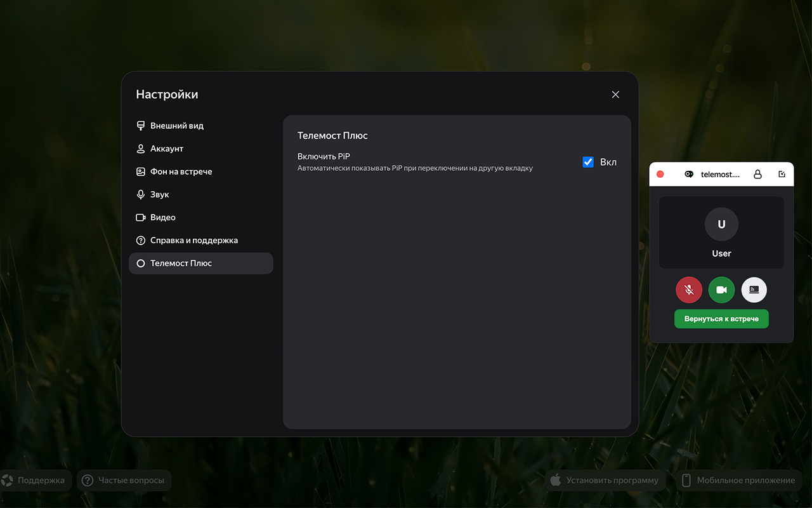The height and width of the screenshot is (508, 812).
Task: Click Вернуться к встрече button
Action: 721,319
